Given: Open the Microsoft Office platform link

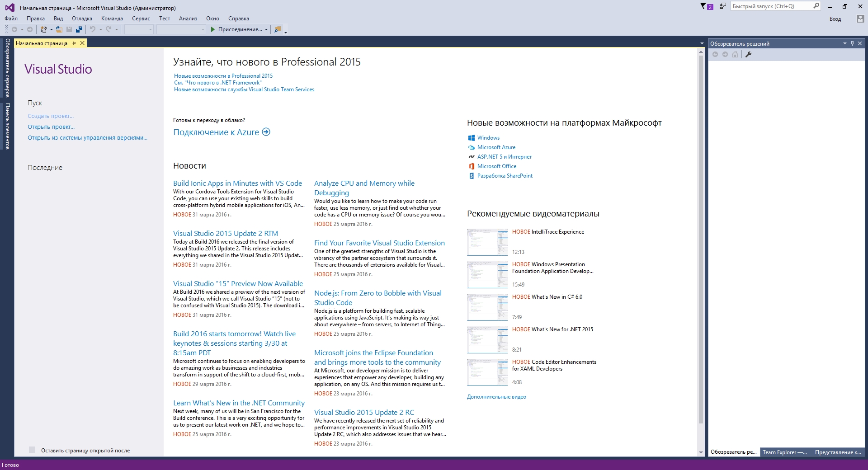Looking at the screenshot, I should 497,166.
